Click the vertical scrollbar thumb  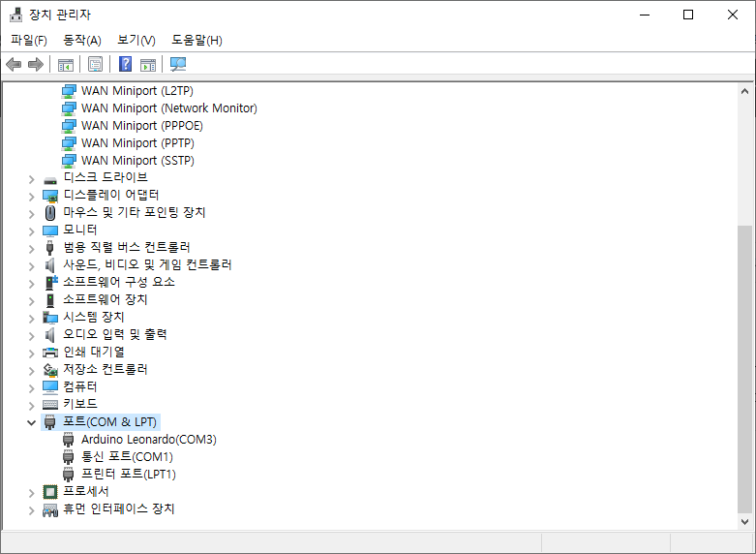coord(744,369)
